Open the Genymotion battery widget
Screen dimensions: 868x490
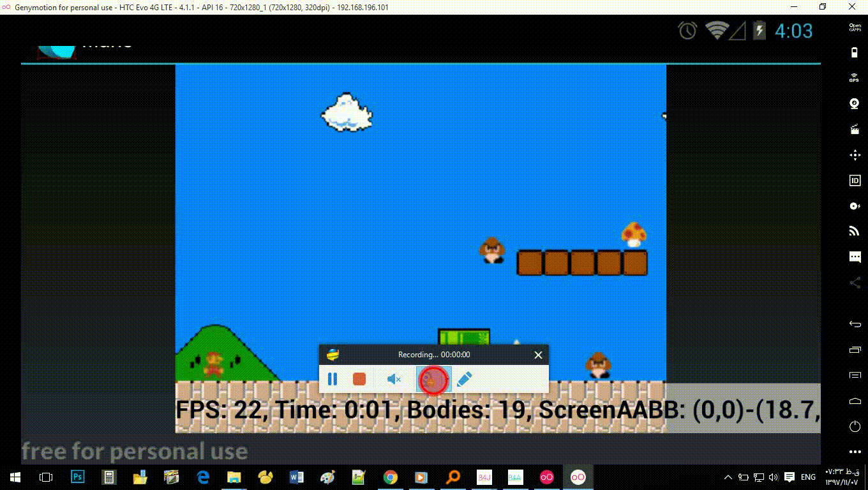855,52
